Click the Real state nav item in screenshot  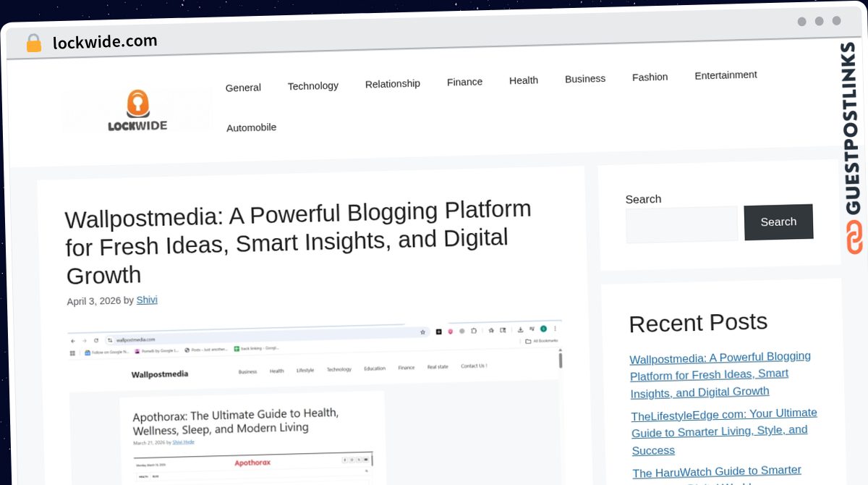point(438,367)
